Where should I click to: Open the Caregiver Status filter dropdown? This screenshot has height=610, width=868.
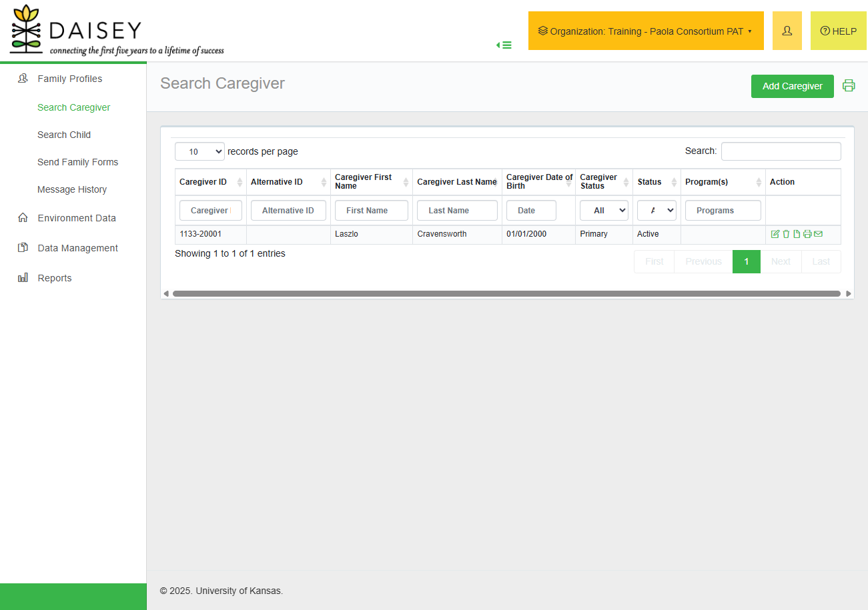(604, 211)
